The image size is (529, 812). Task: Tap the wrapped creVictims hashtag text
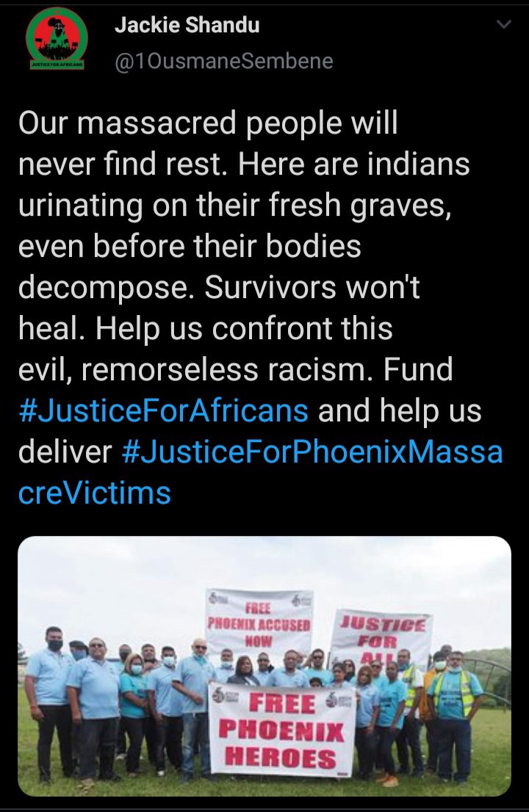[95, 493]
